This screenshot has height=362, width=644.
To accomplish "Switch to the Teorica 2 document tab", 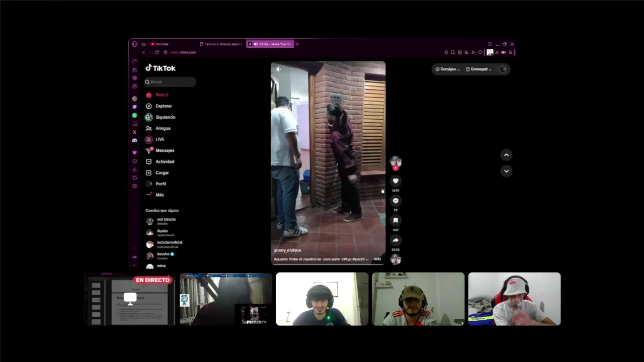I will click(220, 44).
